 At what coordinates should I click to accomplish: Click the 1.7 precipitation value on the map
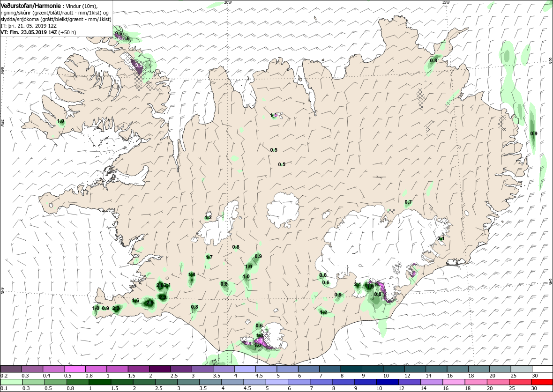(x=209, y=257)
